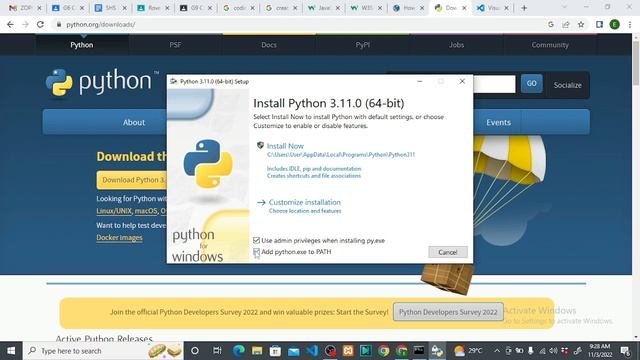
Task: Open the Events menu on python.org
Action: [x=498, y=122]
